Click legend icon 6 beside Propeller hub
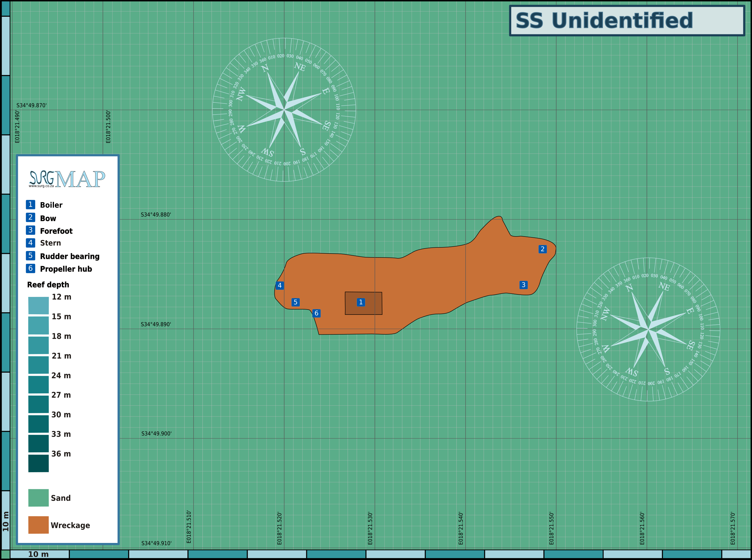Viewport: 752px width, 560px height. 30,268
